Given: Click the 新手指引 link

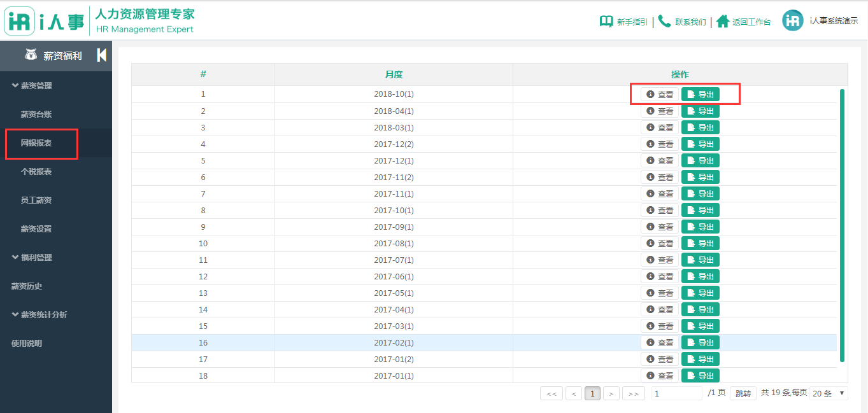Looking at the screenshot, I should [x=632, y=22].
